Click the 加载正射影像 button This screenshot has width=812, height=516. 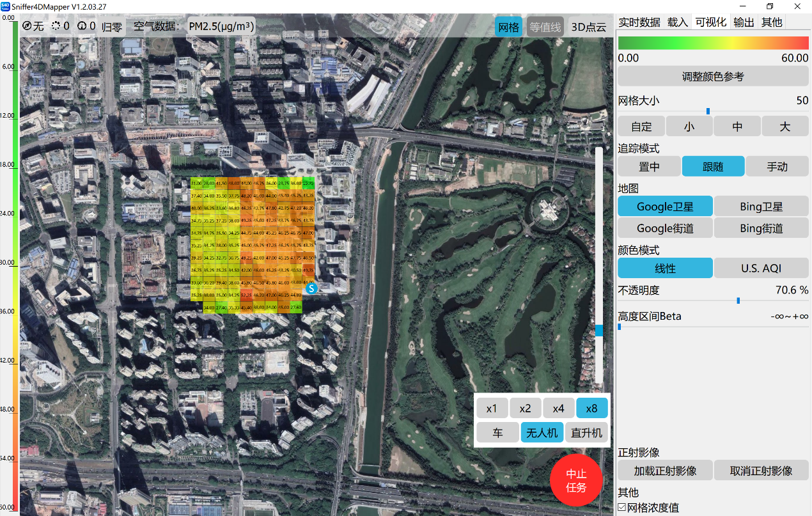665,471
